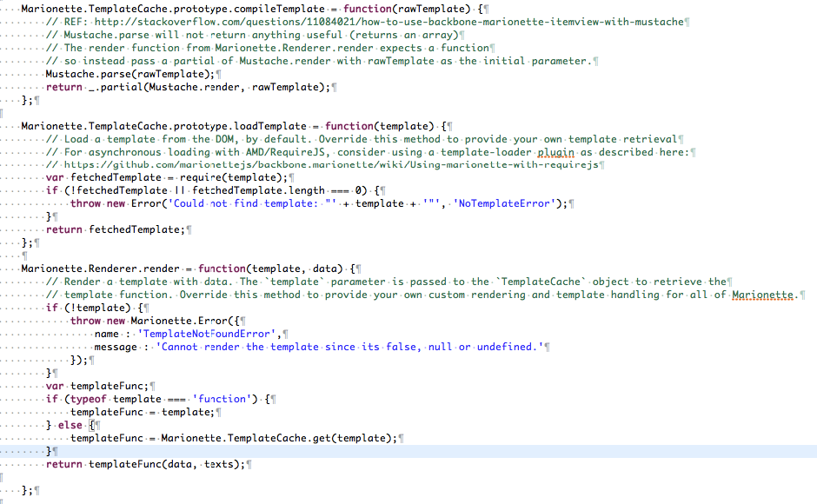The image size is (817, 504).
Task: Click the 'message :' property key
Action: (x=122, y=347)
